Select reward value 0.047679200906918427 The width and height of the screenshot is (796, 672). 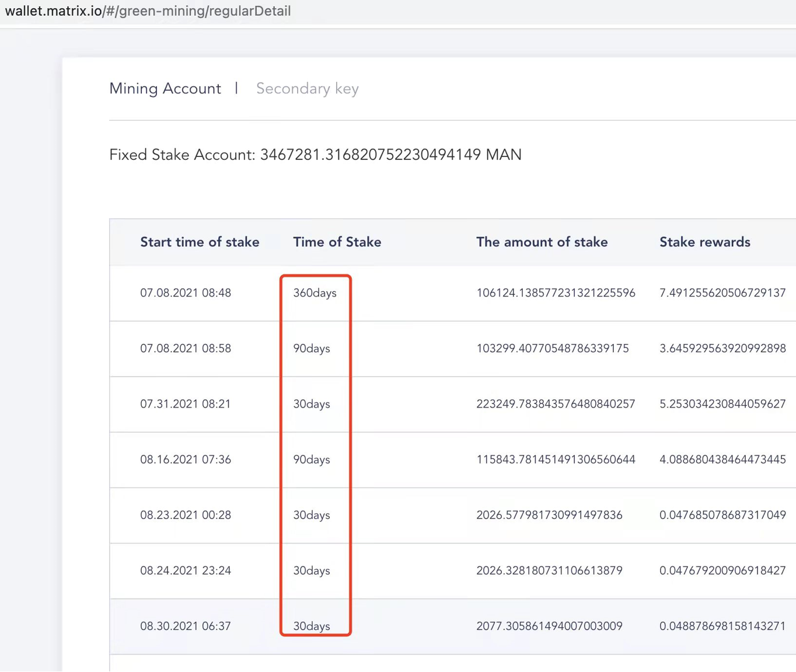pos(722,570)
